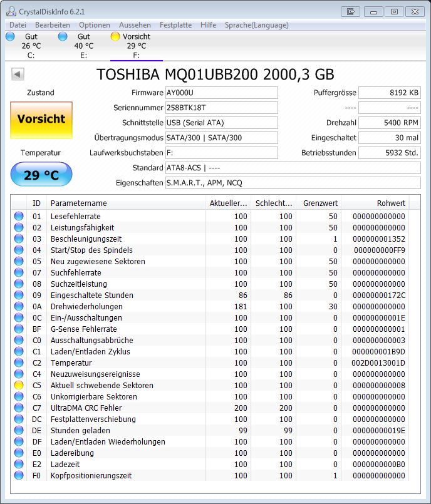Viewport: 431px width, 504px height.
Task: Click the status icon for Ein-/Ausschaltungen
Action: coord(19,317)
